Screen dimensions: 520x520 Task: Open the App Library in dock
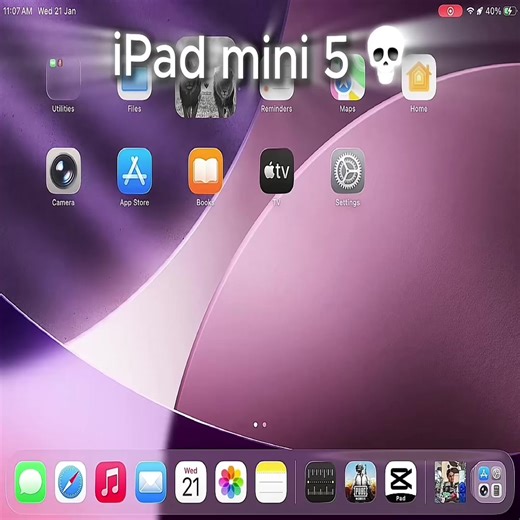coord(489,482)
